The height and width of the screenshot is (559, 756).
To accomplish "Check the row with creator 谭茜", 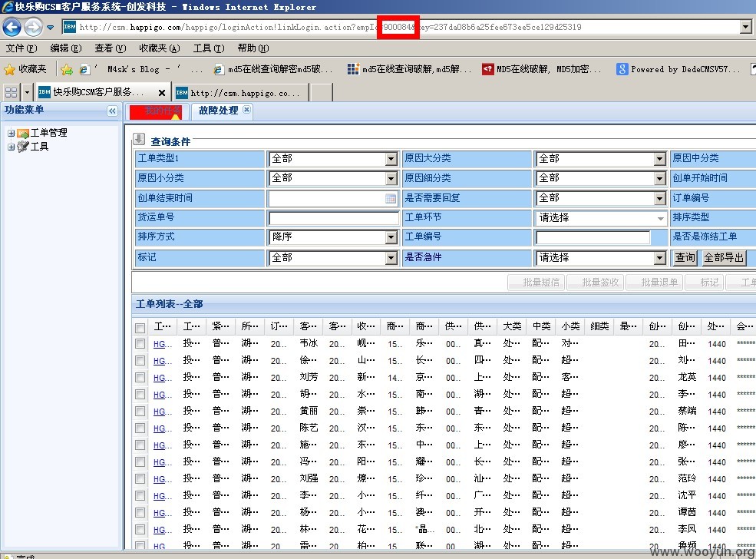I will click(x=140, y=513).
